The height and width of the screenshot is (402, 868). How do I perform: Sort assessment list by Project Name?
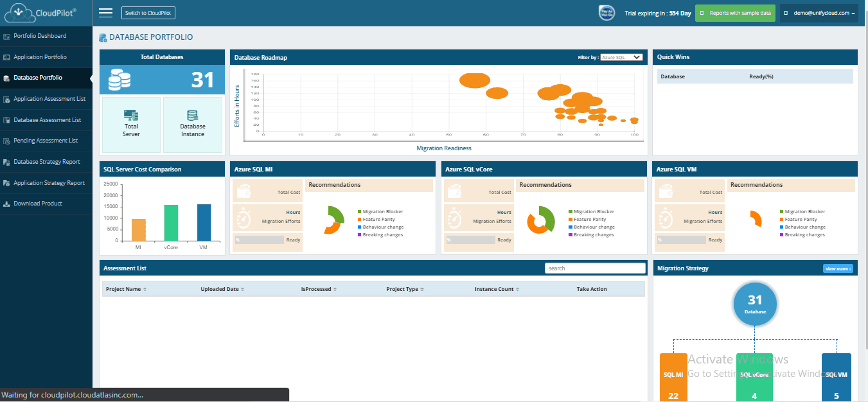126,289
